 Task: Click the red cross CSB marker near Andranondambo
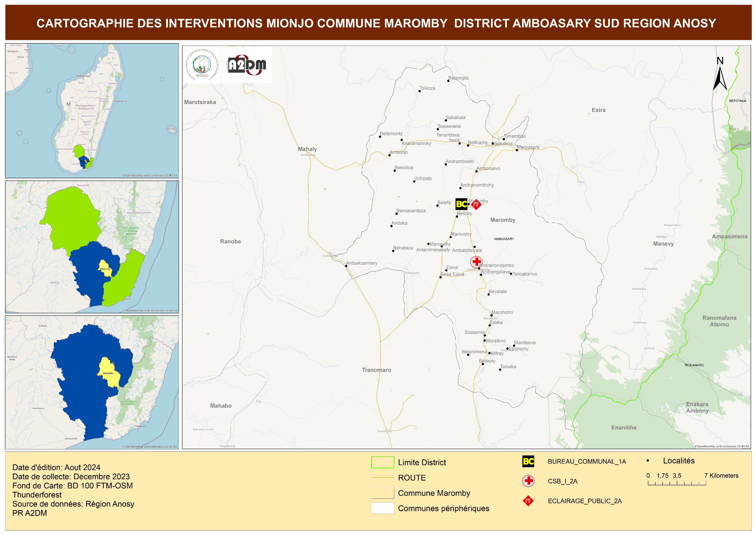[x=476, y=262]
